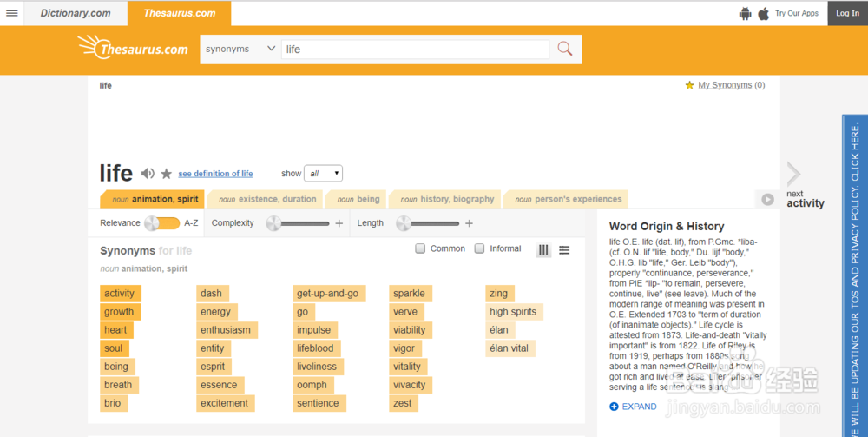Click the synonym oomph
The height and width of the screenshot is (437, 868).
[313, 385]
